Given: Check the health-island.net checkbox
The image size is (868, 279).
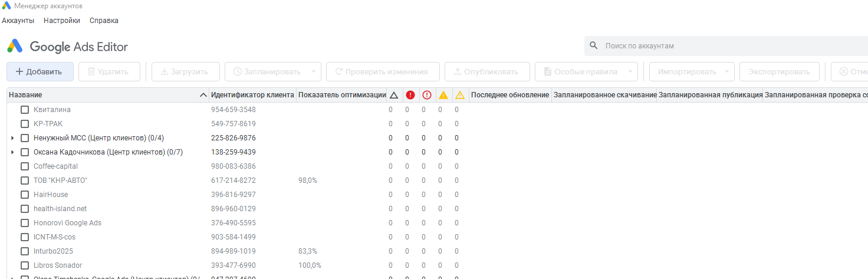Looking at the screenshot, I should [25, 209].
